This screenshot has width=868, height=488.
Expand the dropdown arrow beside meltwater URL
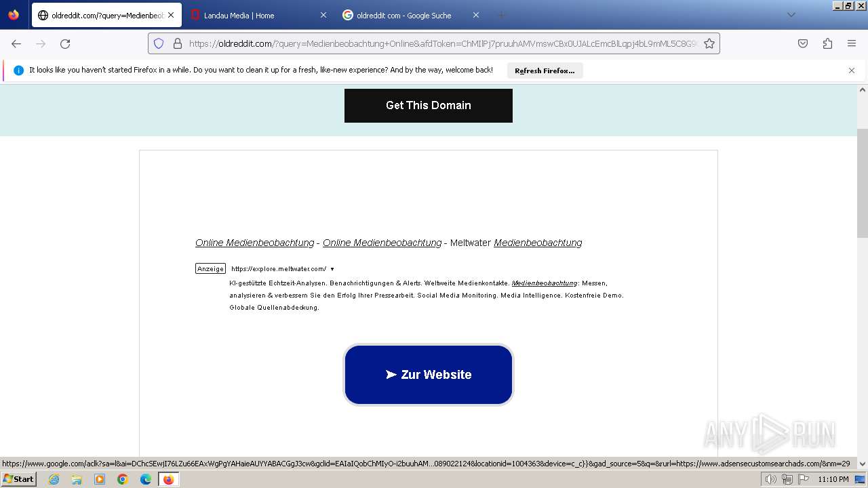pos(332,269)
